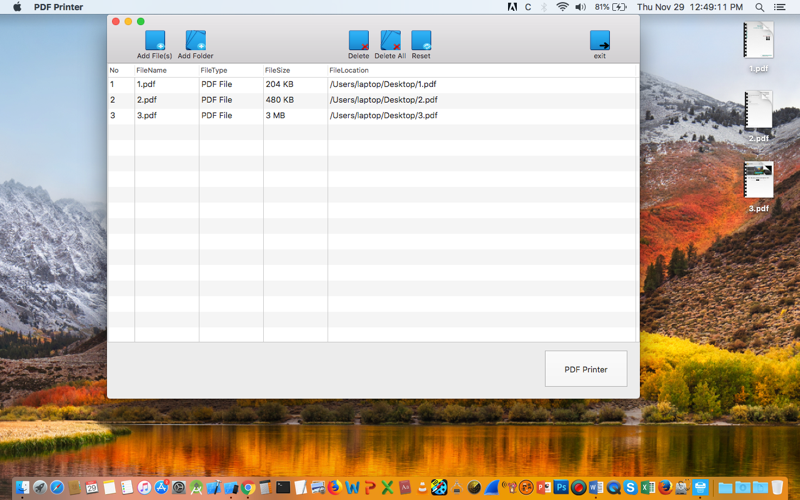The image size is (800, 500).
Task: Click the Adobe icon in the menu bar
Action: [x=512, y=7]
